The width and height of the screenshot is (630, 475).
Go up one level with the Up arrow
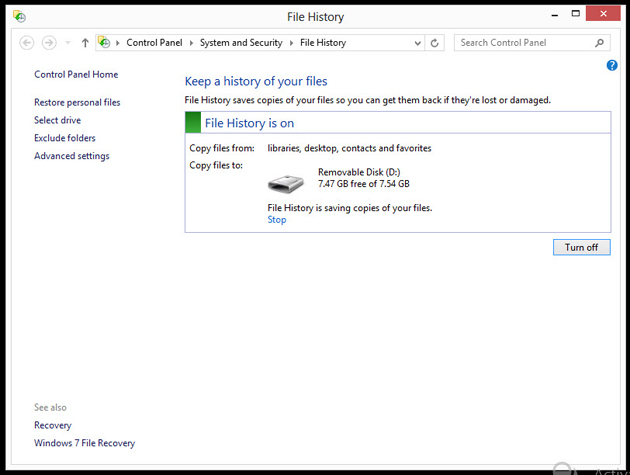pyautogui.click(x=85, y=43)
